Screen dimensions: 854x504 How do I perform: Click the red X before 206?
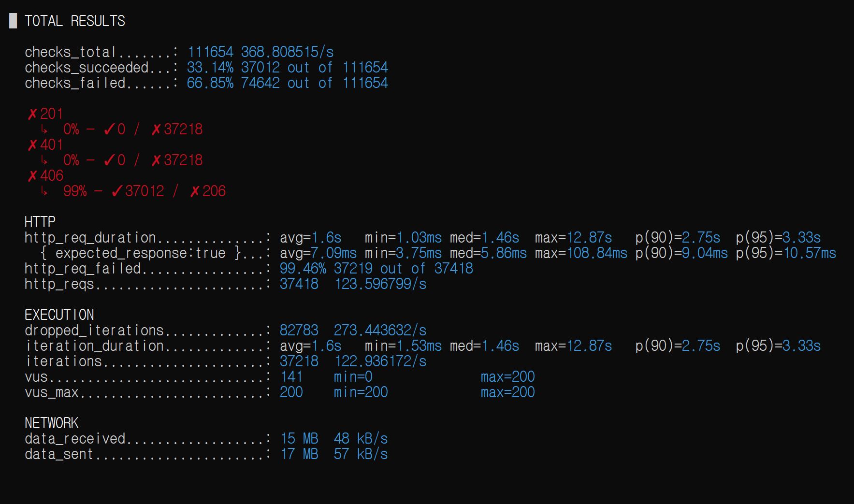195,192
